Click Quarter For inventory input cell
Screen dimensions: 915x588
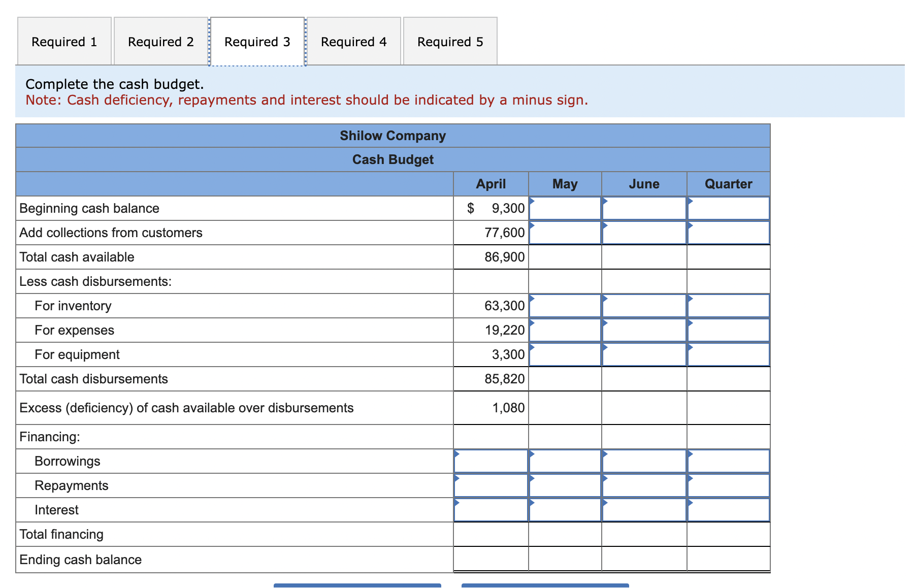(729, 306)
